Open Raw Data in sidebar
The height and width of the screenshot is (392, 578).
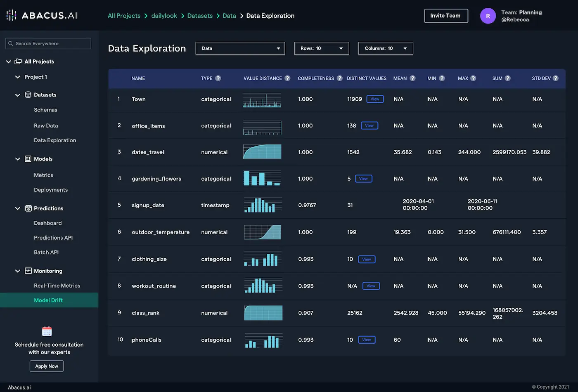click(x=46, y=125)
